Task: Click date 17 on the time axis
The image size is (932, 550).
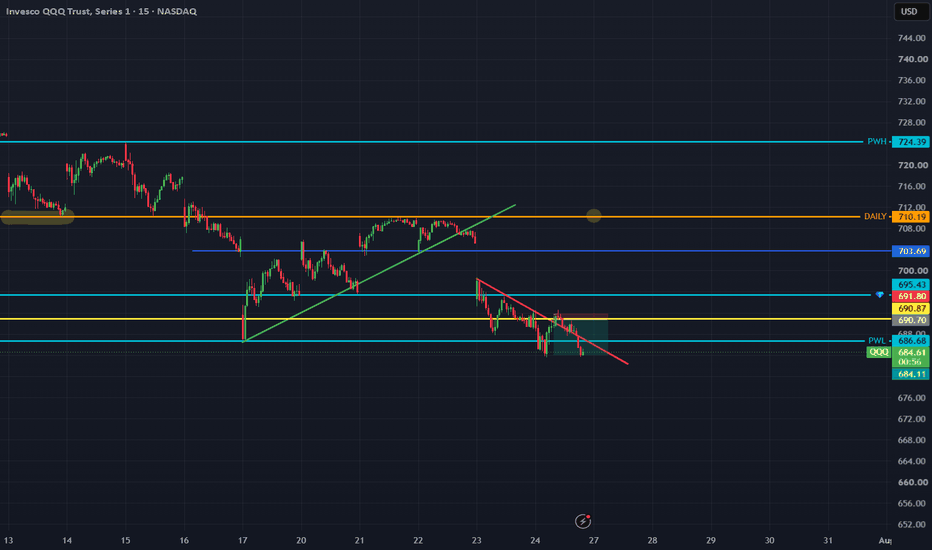Action: tap(243, 540)
